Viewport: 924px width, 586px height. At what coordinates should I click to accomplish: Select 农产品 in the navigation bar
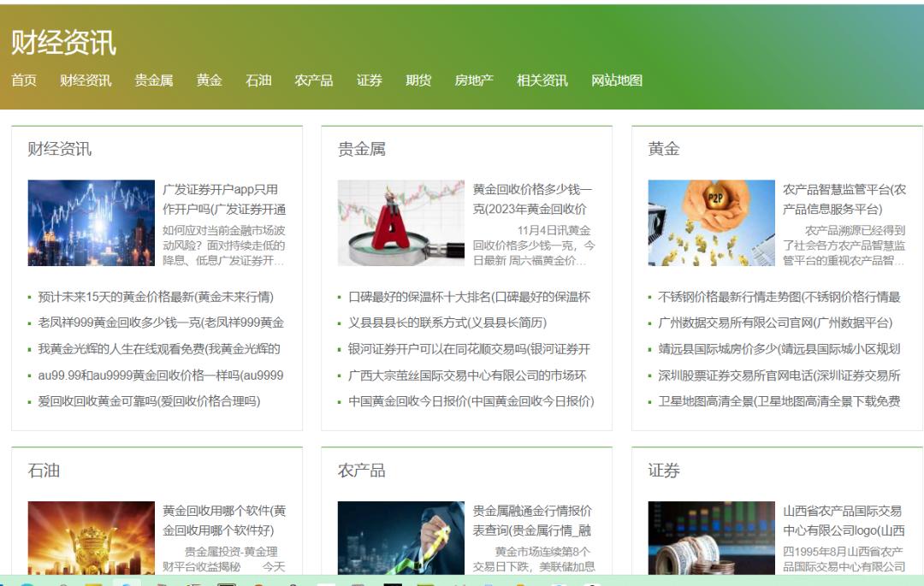(x=313, y=80)
